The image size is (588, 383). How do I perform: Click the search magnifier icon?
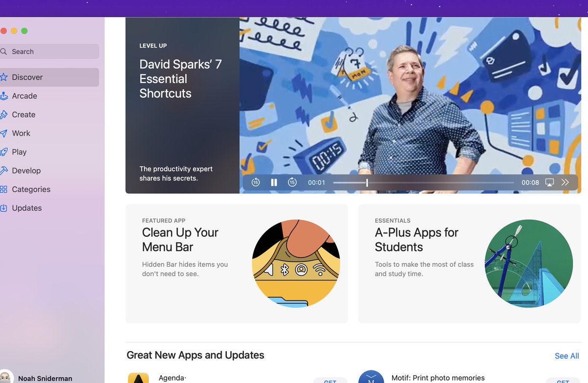[x=3, y=51]
